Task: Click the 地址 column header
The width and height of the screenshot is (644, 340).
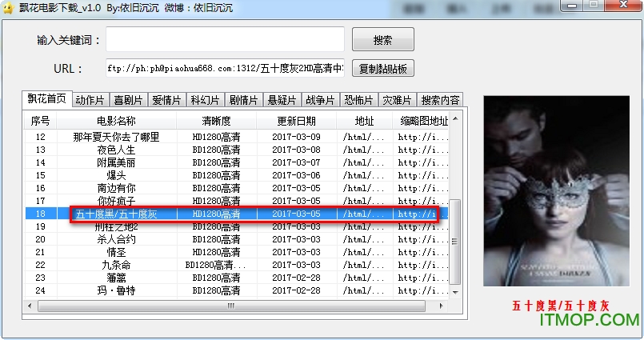Action: pos(364,121)
